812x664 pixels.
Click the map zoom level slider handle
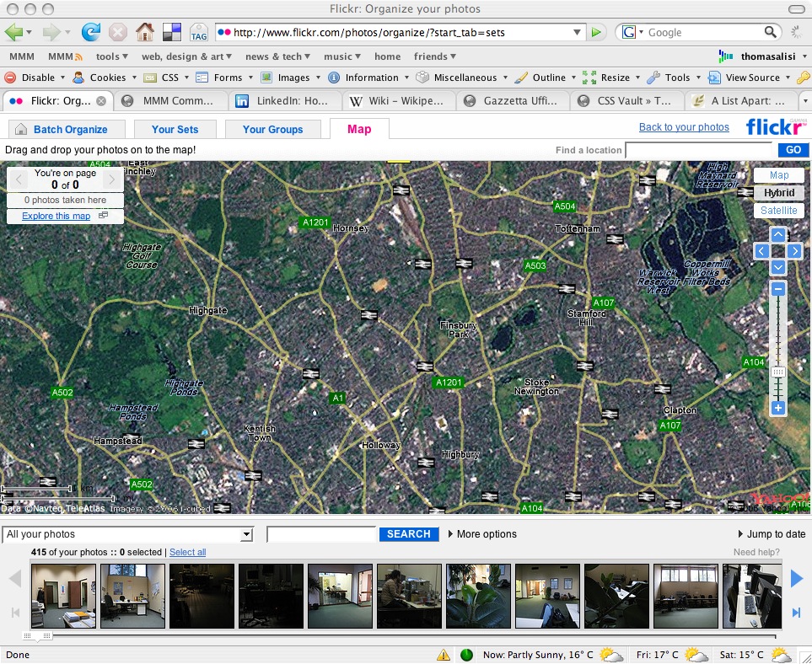(778, 372)
